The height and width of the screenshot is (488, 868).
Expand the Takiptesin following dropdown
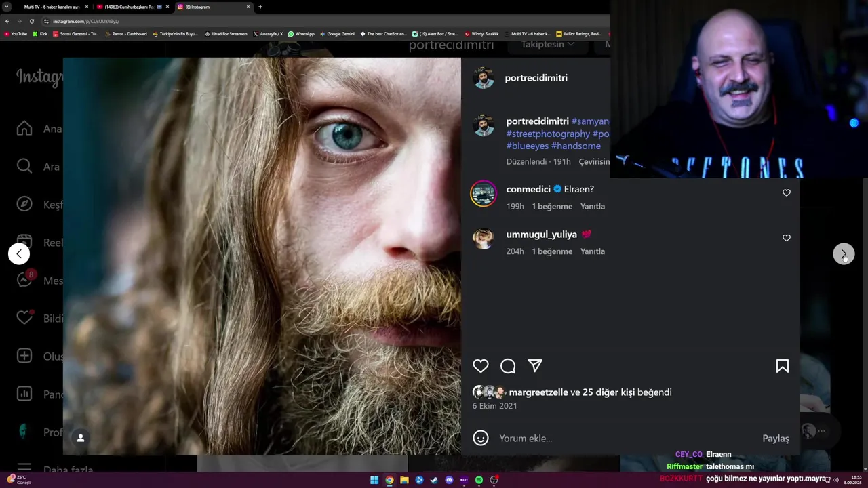[x=548, y=45]
